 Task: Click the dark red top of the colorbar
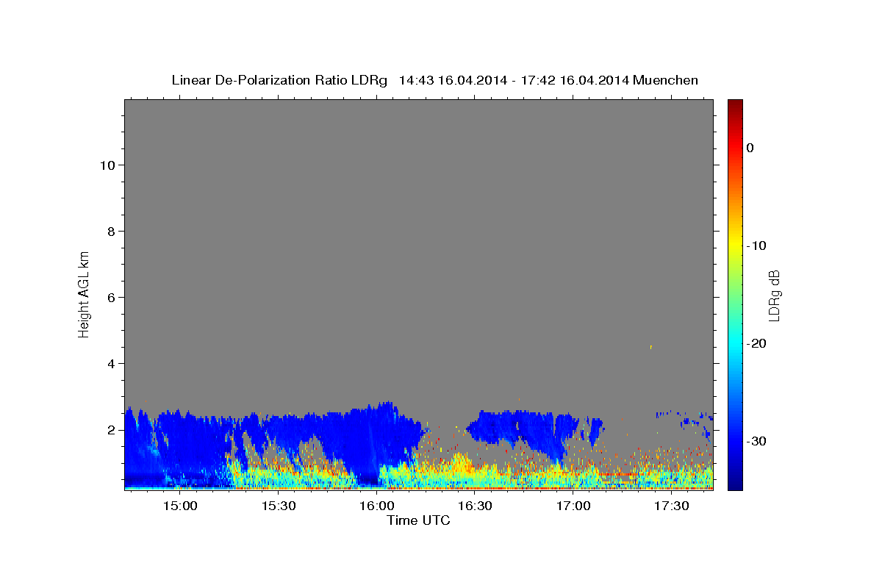tap(735, 107)
